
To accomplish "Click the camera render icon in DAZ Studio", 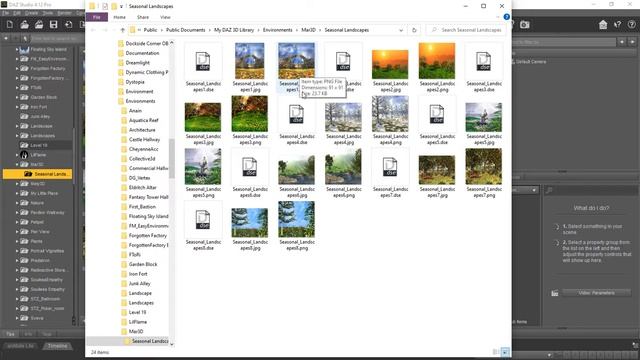I will coord(525,25).
